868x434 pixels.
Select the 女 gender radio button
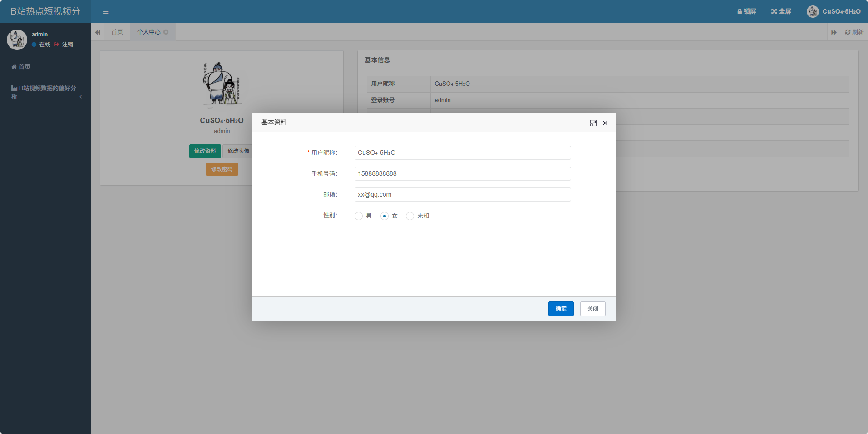click(x=385, y=216)
